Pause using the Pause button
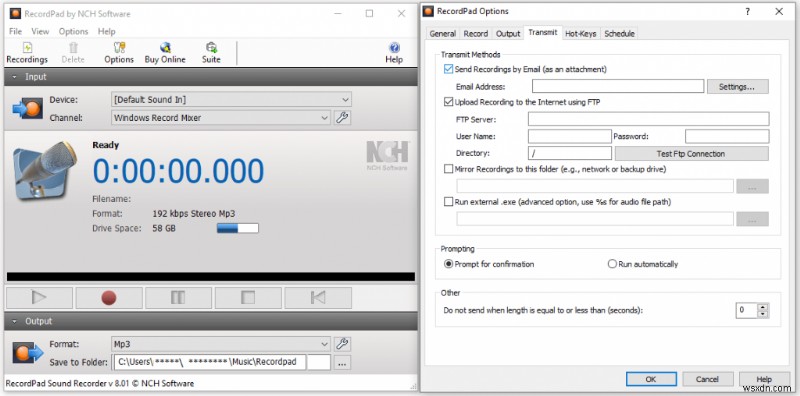 click(x=178, y=298)
